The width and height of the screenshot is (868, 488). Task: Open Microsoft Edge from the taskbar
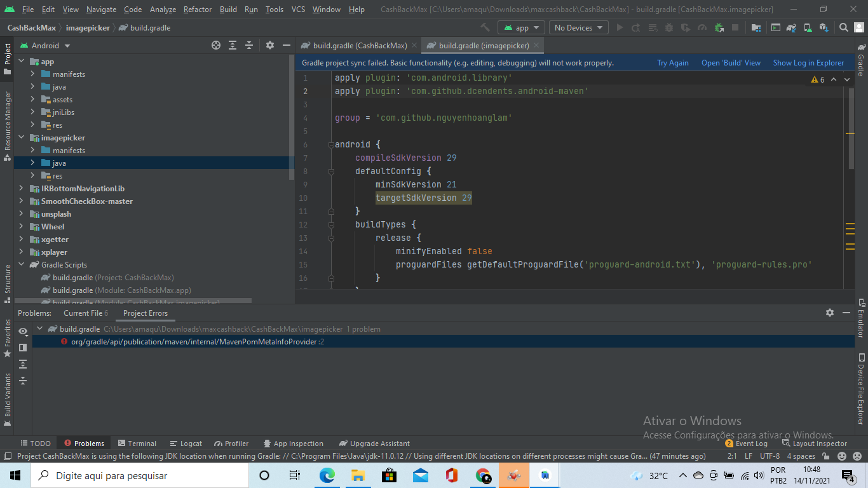pos(327,475)
